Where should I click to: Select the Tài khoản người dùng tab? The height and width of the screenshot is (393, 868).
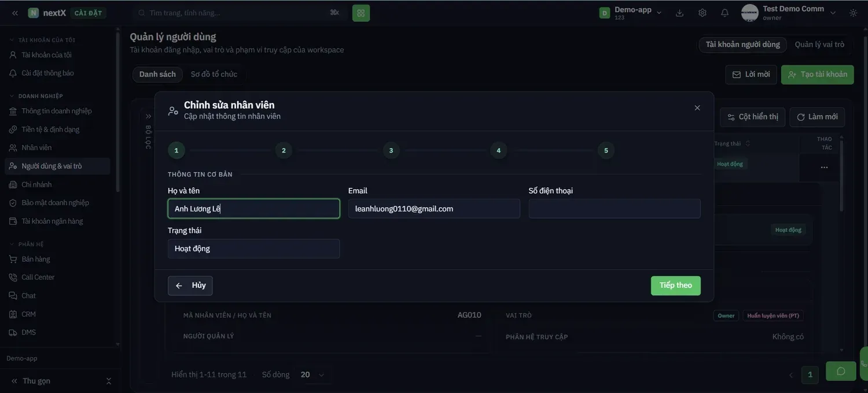pyautogui.click(x=743, y=45)
